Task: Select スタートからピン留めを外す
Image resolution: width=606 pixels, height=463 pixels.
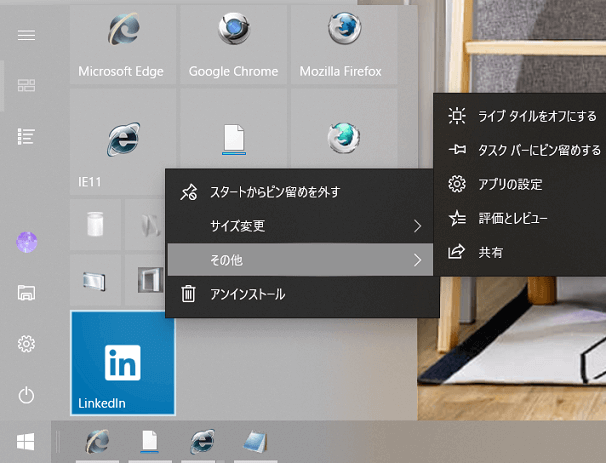Action: point(300,192)
